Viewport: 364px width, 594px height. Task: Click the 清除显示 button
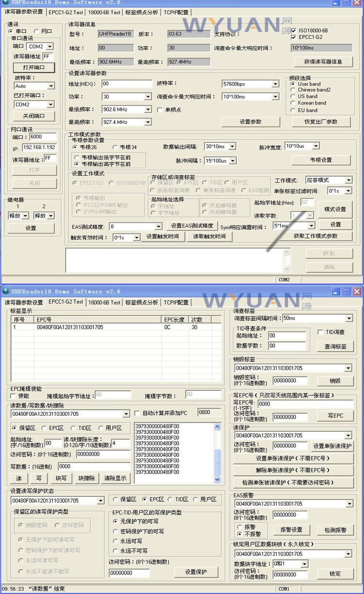115,478
